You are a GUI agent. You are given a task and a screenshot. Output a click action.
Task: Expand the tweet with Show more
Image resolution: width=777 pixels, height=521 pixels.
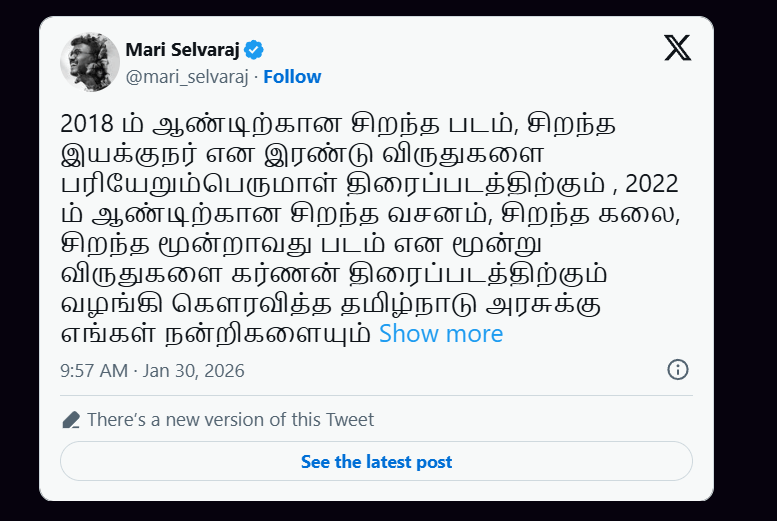[x=441, y=334]
